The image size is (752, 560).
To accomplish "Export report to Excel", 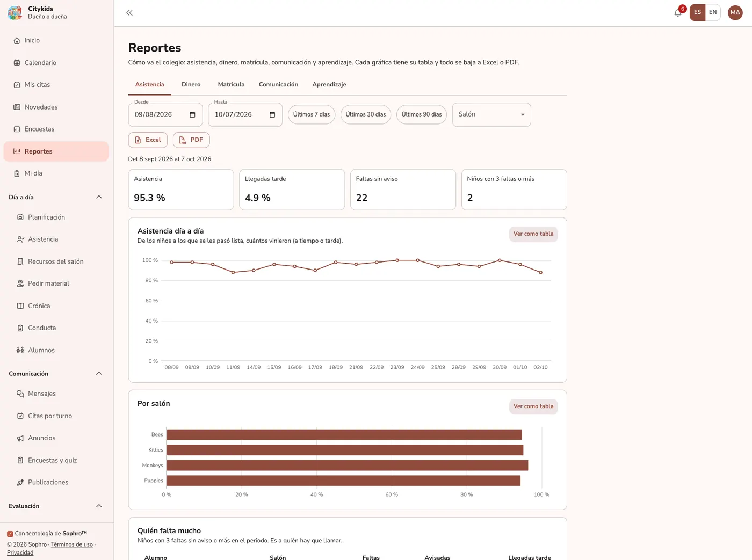I will tap(148, 140).
